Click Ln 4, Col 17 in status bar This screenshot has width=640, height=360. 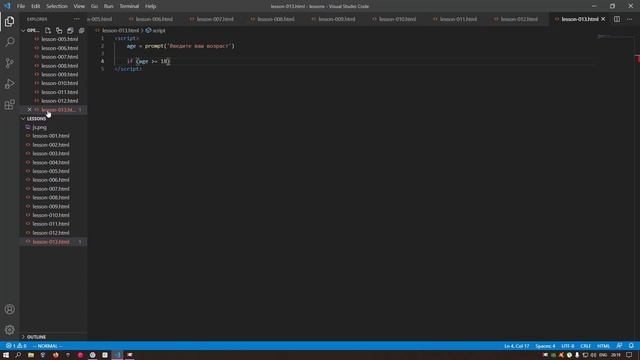(x=517, y=346)
